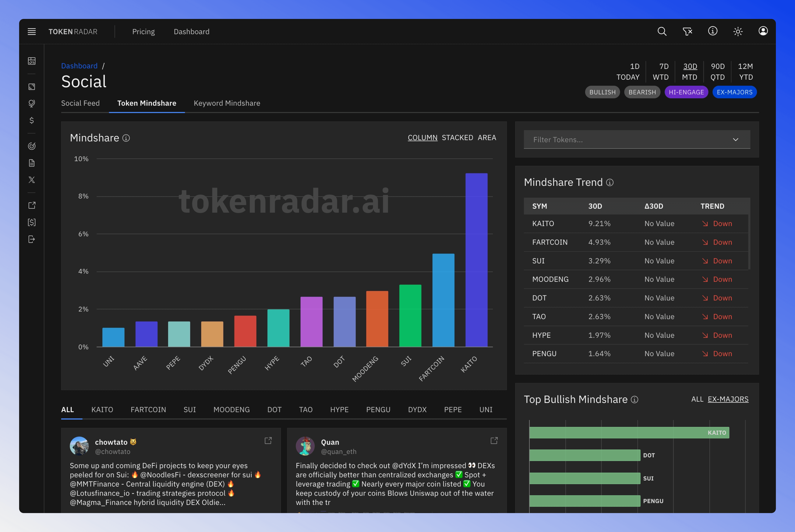
Task: Open the sidebar radar target icon
Action: click(32, 146)
